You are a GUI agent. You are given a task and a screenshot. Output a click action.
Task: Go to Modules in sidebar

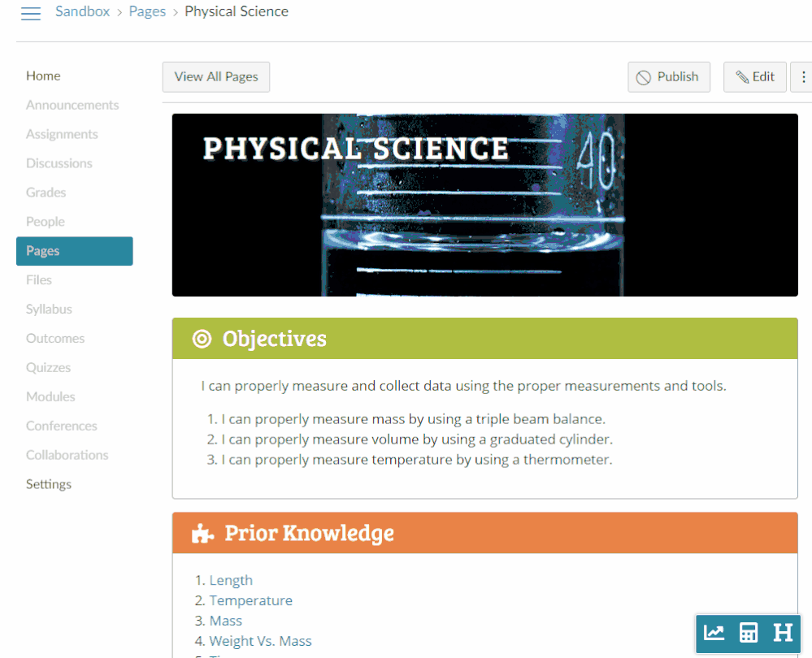coord(50,396)
